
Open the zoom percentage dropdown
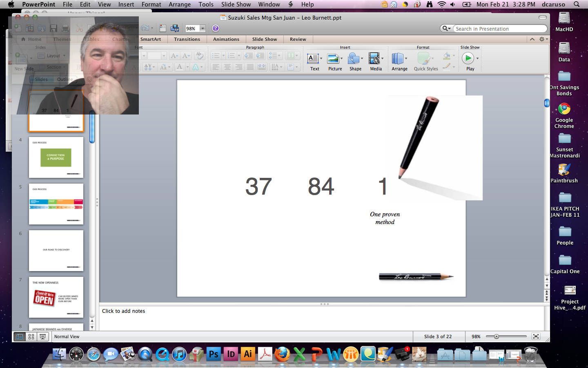click(x=203, y=29)
